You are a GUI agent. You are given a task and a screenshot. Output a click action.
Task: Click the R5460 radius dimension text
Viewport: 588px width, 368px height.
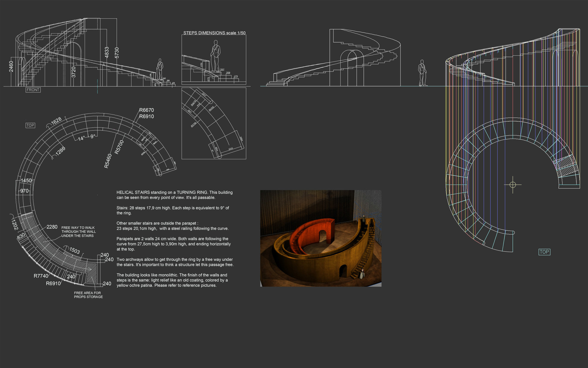tap(108, 161)
